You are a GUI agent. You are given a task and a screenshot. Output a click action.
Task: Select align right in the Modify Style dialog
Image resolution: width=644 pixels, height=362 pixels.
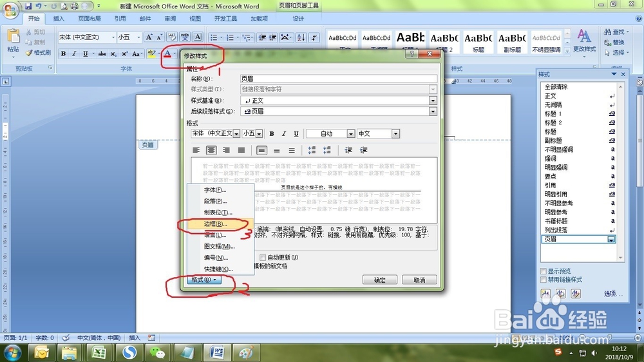pos(226,150)
